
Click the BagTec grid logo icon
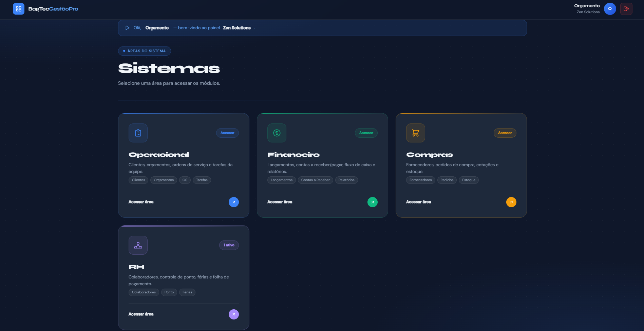[19, 9]
